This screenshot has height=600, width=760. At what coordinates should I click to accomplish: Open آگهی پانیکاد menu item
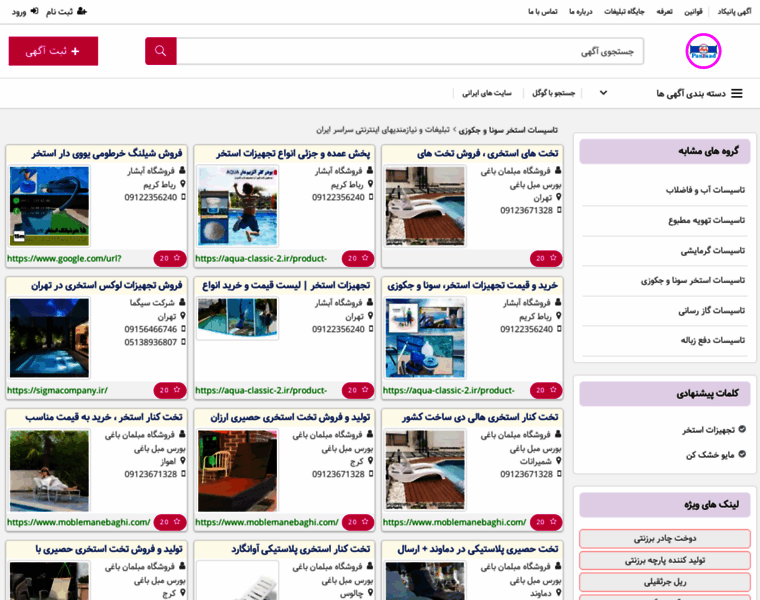pos(734,12)
